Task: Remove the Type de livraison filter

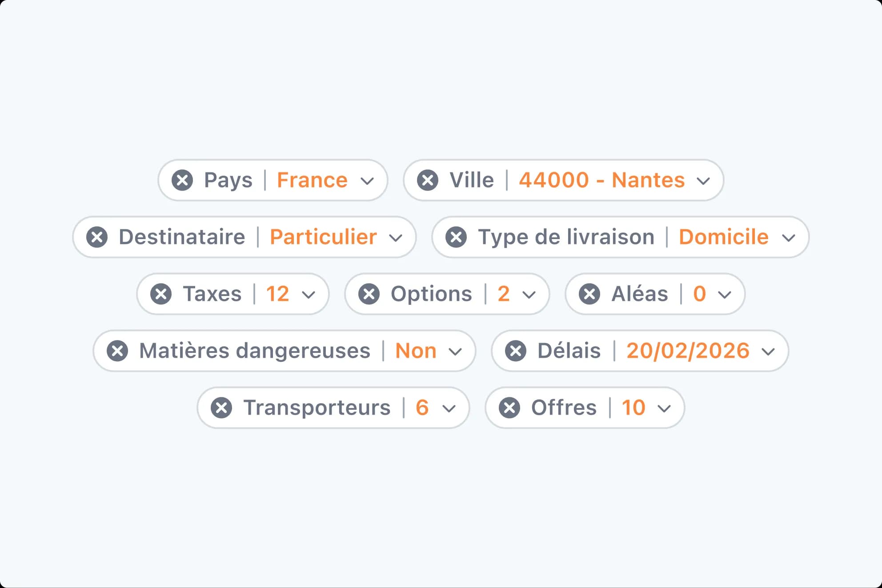Action: click(x=456, y=237)
